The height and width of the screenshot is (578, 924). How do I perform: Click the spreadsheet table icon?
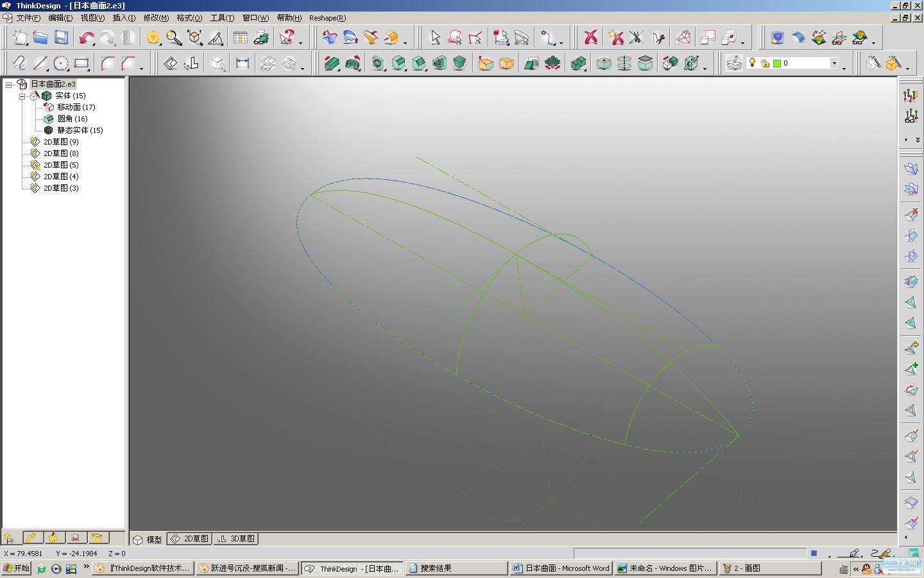(240, 38)
